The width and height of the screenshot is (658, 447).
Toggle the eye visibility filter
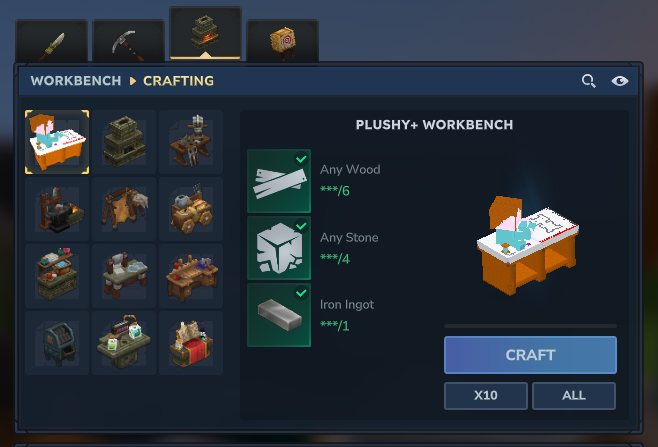coord(620,81)
